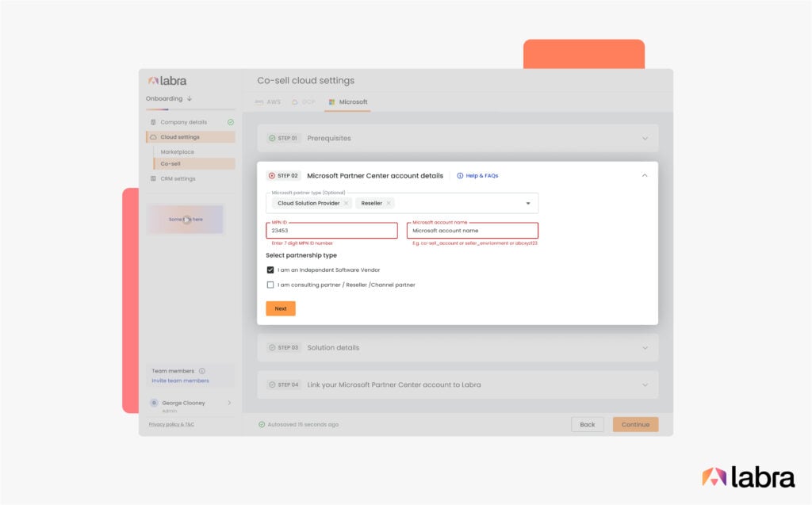
Task: Click Link your Microsoft Partner Center title
Action: (x=393, y=384)
